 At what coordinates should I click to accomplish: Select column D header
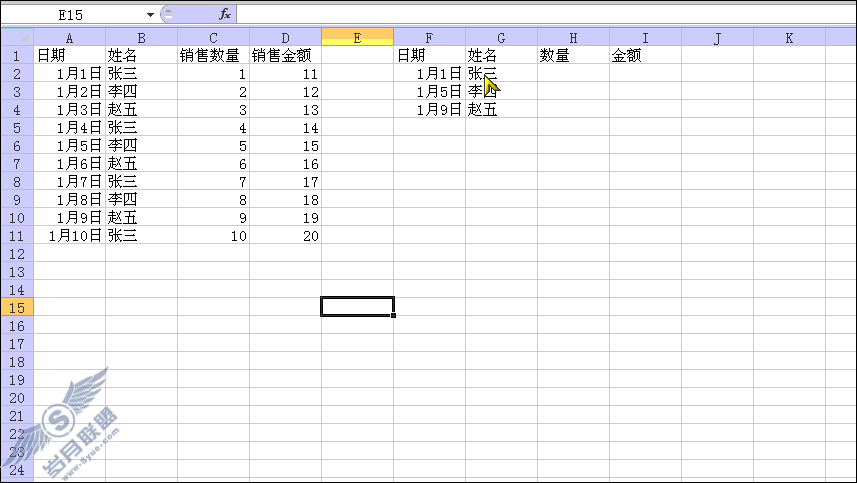285,38
